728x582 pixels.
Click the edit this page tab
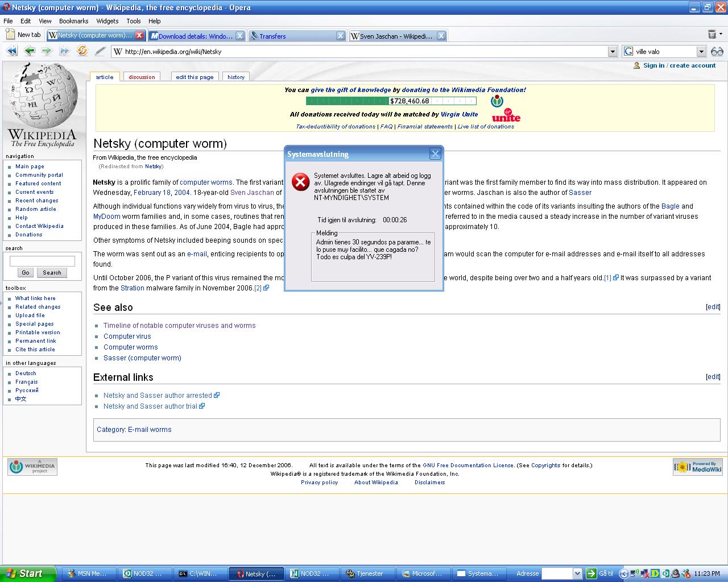[195, 77]
